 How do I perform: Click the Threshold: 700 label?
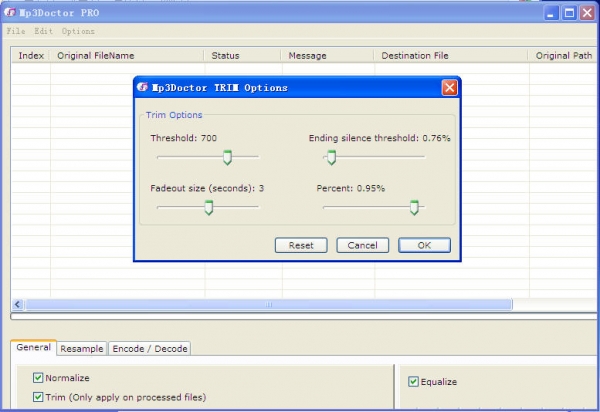(x=184, y=138)
